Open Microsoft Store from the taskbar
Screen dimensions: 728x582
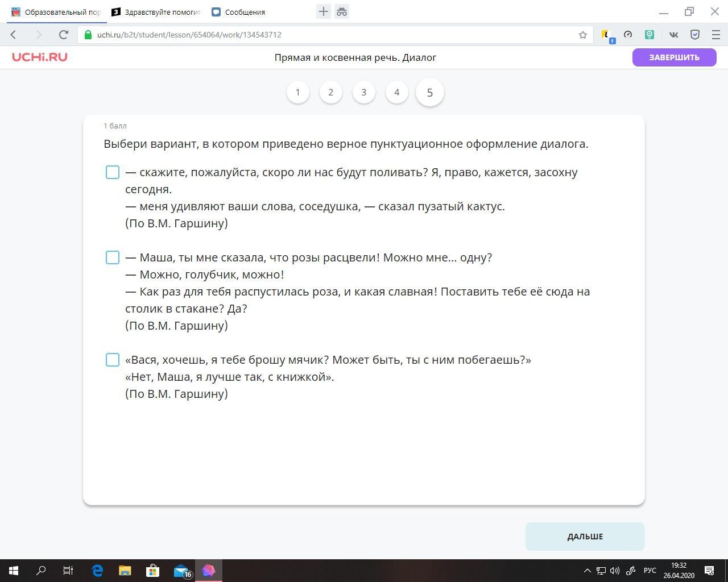[x=152, y=571]
